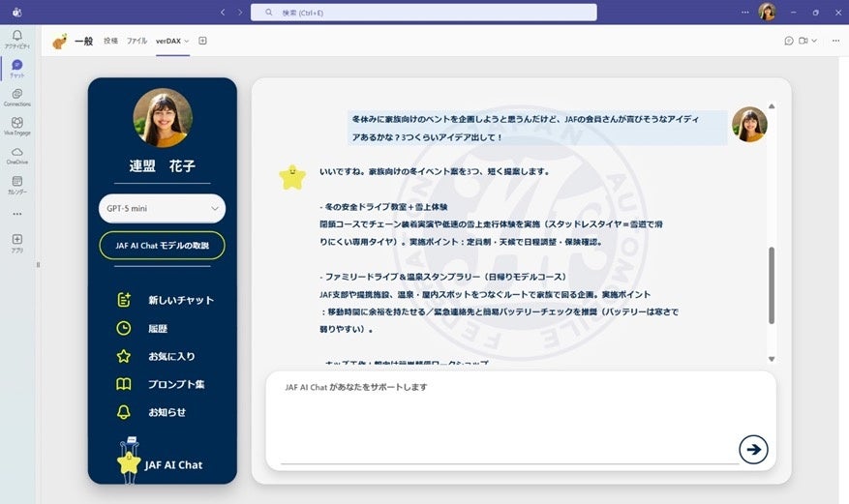Click the yellow star assistant avatar

click(292, 177)
